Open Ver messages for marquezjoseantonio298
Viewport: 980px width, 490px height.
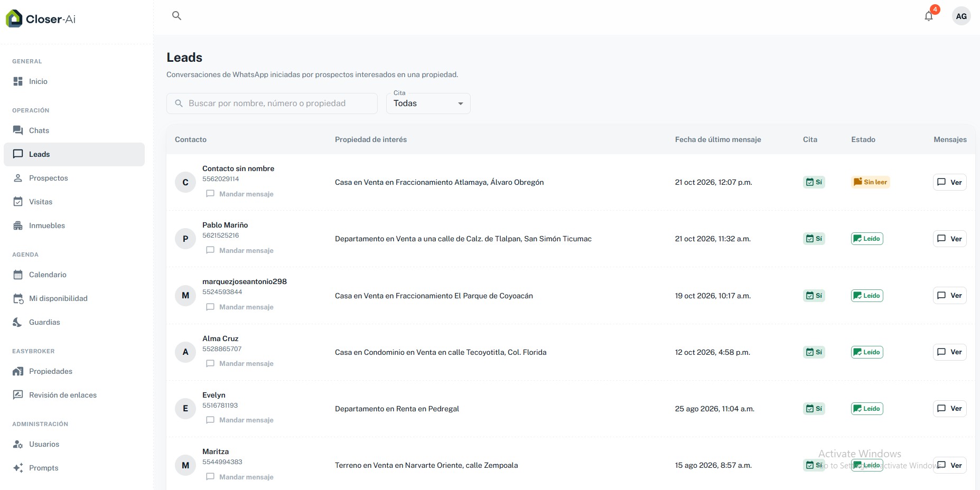click(x=949, y=295)
